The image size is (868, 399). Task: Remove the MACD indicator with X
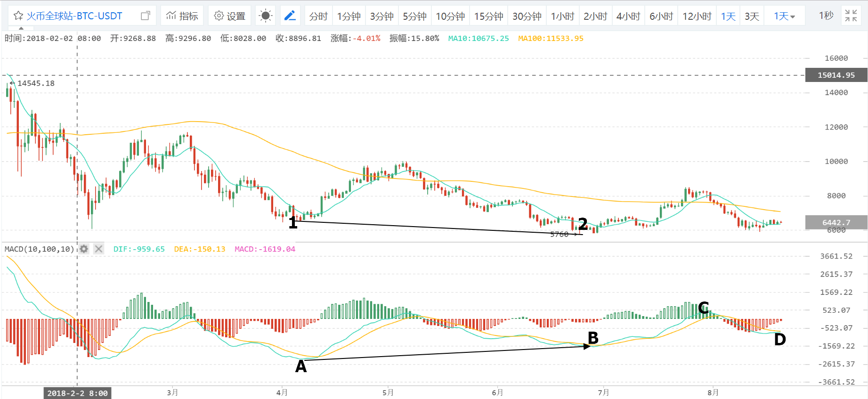click(x=98, y=249)
